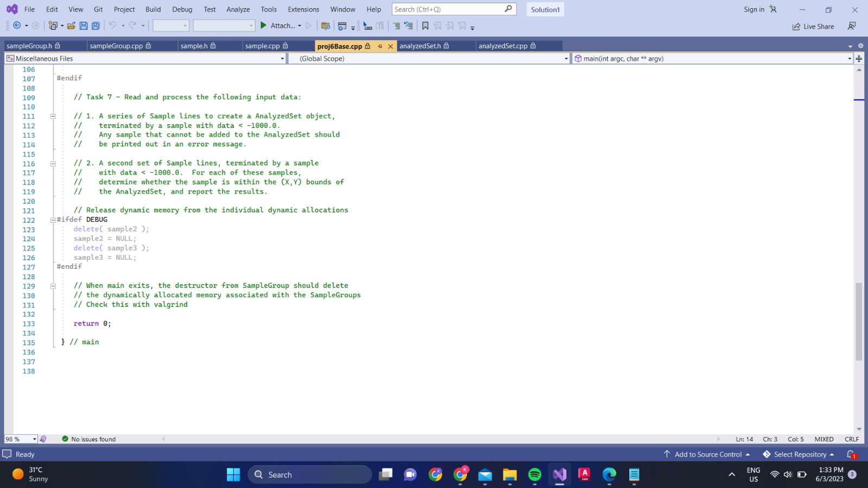
Task: Collapse the #ifdef DEBUG region at line 122
Action: click(53, 220)
